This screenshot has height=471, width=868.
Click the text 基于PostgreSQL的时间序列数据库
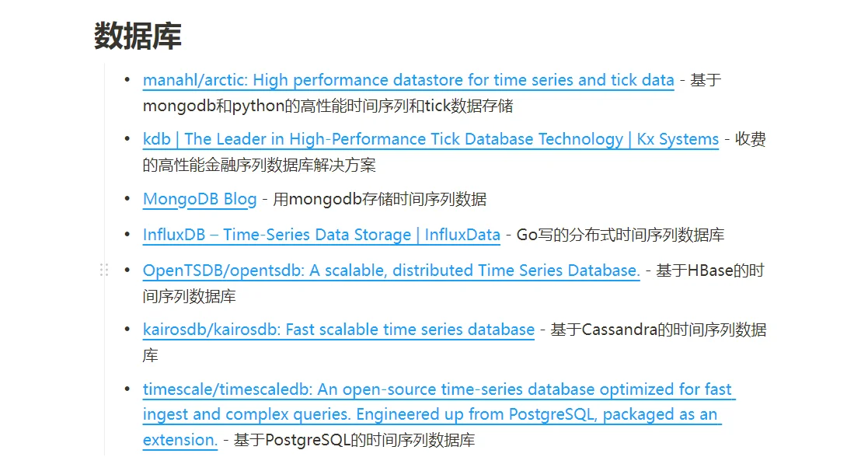(354, 440)
